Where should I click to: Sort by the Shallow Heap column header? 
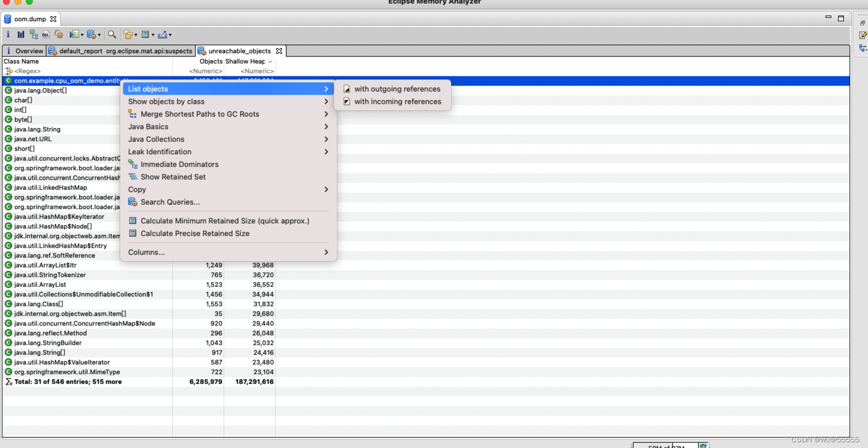(x=250, y=61)
